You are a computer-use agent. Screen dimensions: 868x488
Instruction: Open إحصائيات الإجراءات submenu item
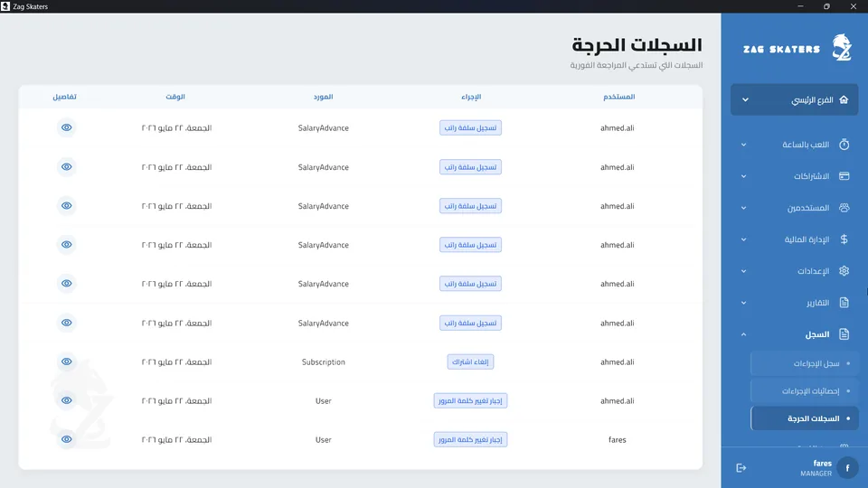[x=805, y=390]
